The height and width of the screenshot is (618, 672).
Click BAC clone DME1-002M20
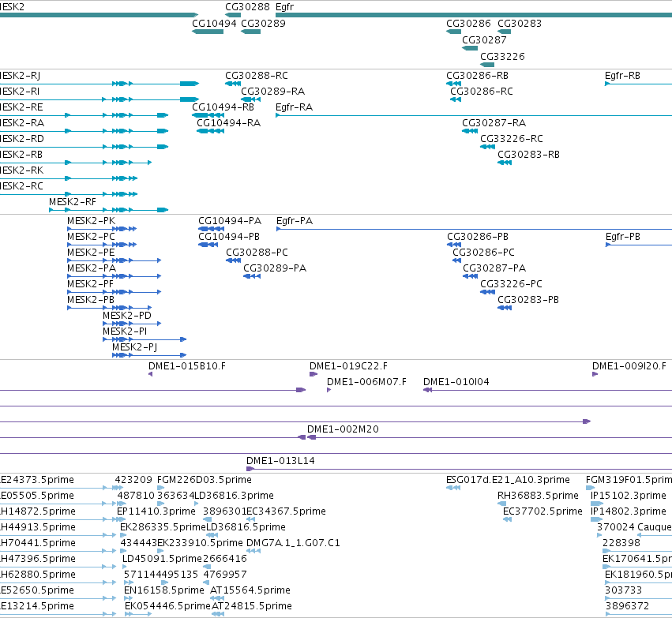point(343,429)
